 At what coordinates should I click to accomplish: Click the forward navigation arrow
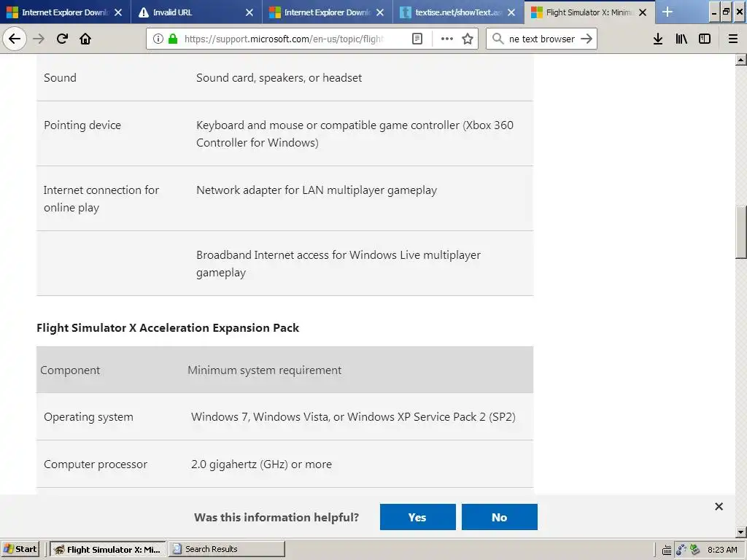pyautogui.click(x=39, y=39)
